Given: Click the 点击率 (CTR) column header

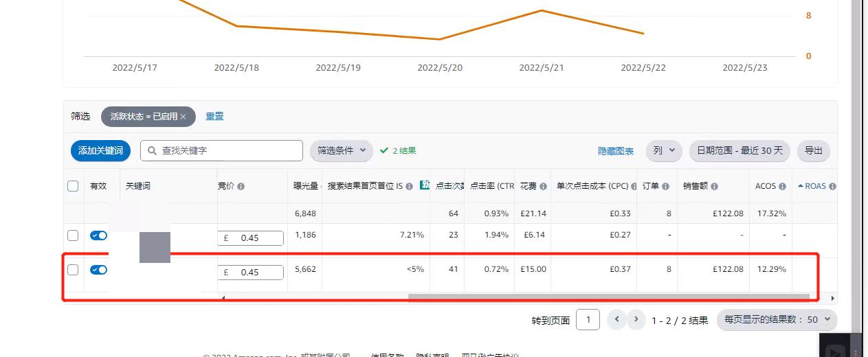Looking at the screenshot, I should coord(492,186).
